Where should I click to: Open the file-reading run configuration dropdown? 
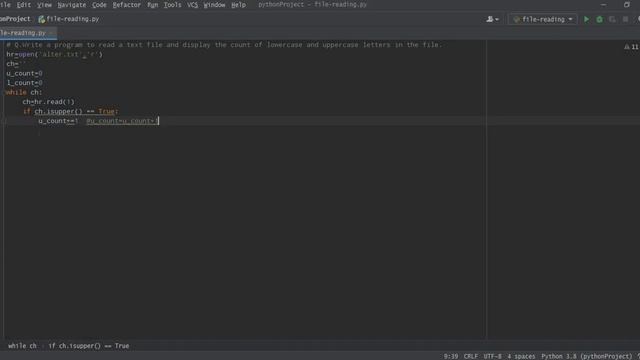point(542,19)
